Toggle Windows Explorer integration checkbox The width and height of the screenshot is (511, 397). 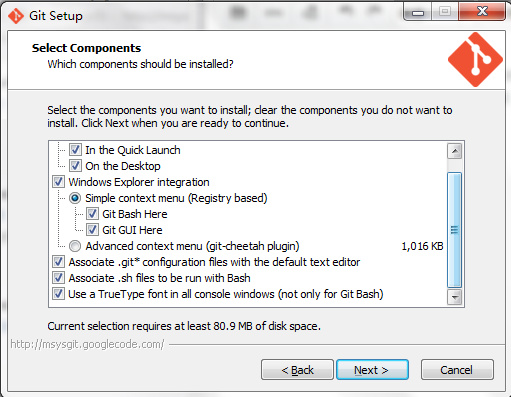click(58, 182)
